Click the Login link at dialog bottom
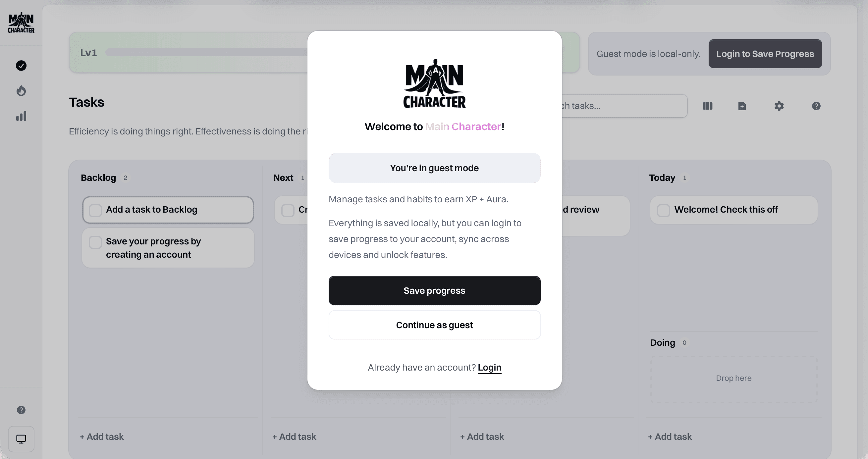The width and height of the screenshot is (868, 459). [x=489, y=367]
